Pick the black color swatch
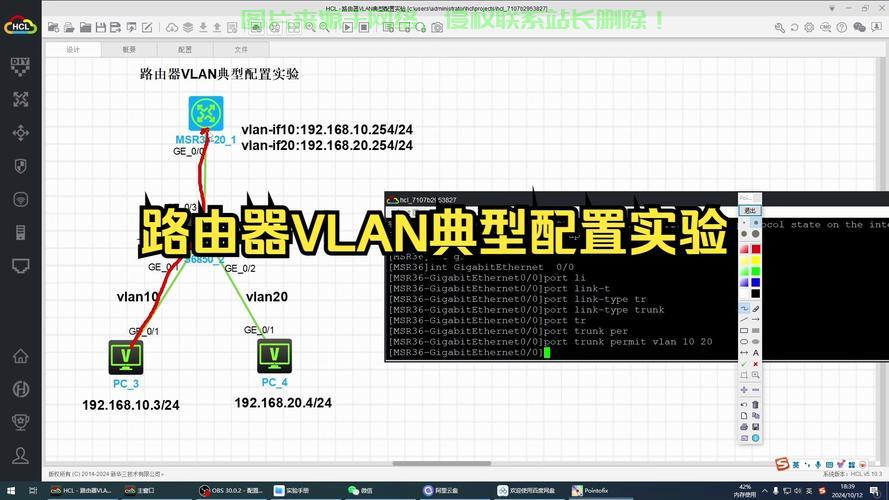 [755, 294]
